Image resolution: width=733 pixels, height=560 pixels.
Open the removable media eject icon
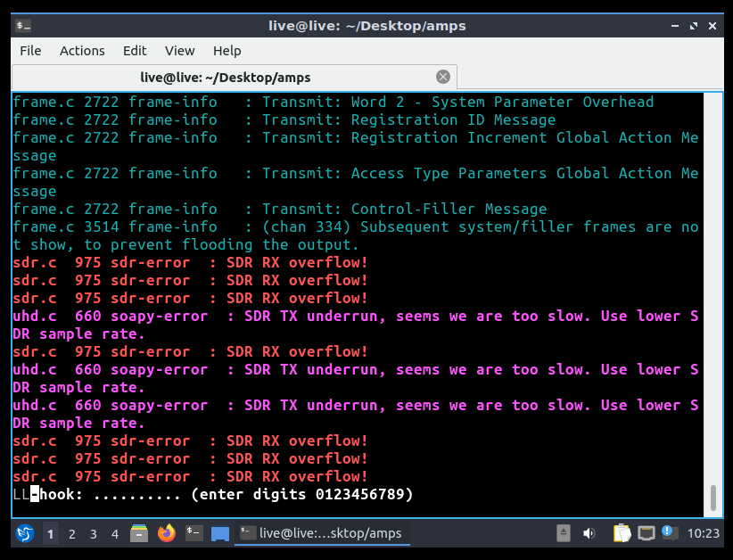(564, 533)
